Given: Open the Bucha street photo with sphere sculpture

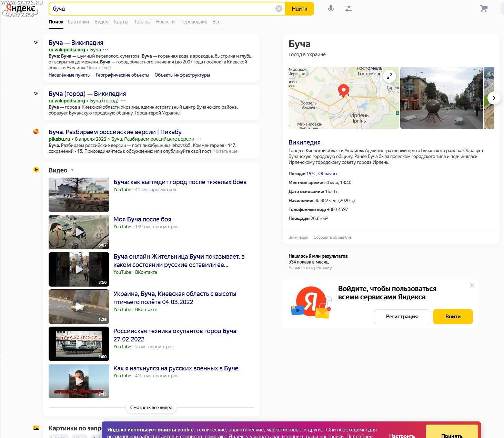Looking at the screenshot, I should 442,98.
